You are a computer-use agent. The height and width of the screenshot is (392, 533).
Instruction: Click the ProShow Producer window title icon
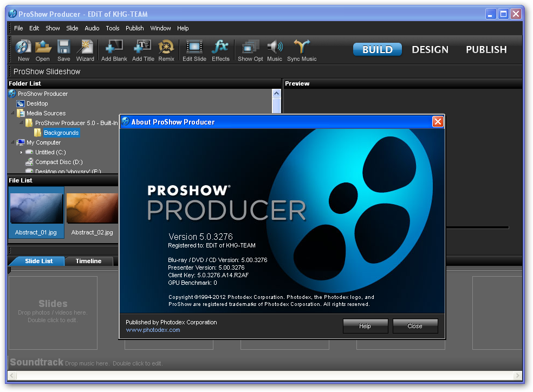12,14
